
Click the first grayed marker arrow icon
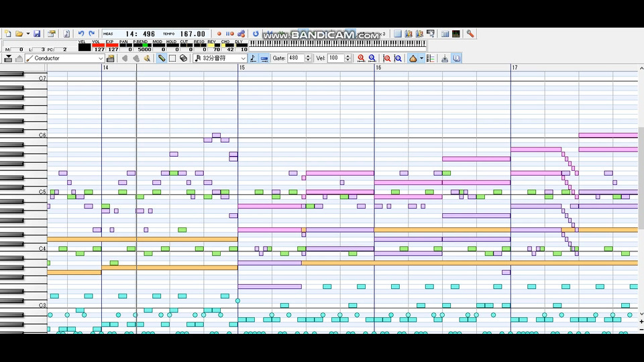point(125,58)
